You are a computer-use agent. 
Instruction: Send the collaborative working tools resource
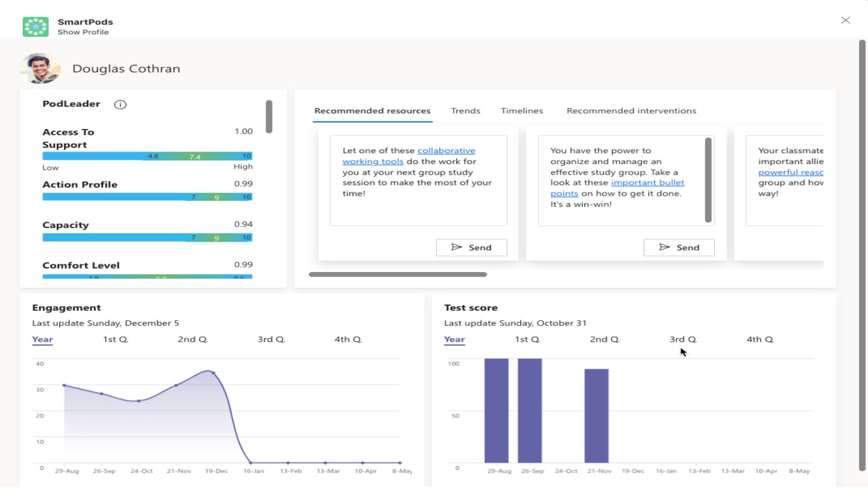[x=471, y=247]
